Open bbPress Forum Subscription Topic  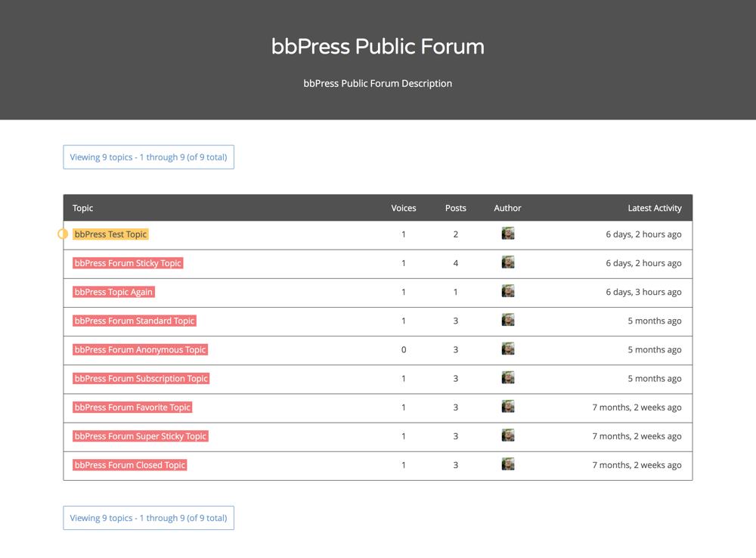(x=141, y=379)
